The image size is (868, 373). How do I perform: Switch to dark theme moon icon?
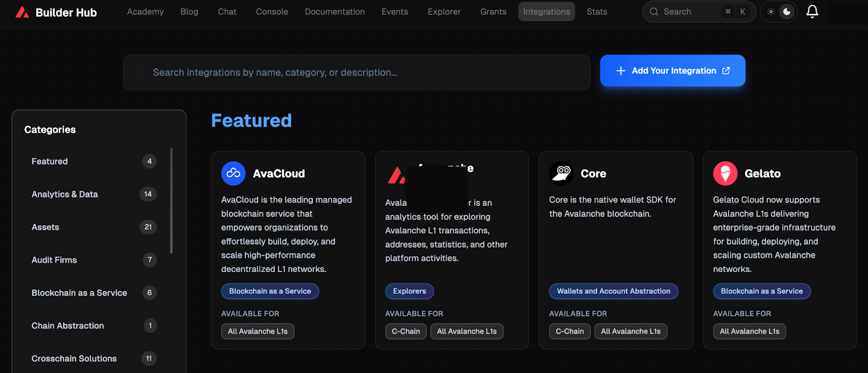(x=787, y=11)
